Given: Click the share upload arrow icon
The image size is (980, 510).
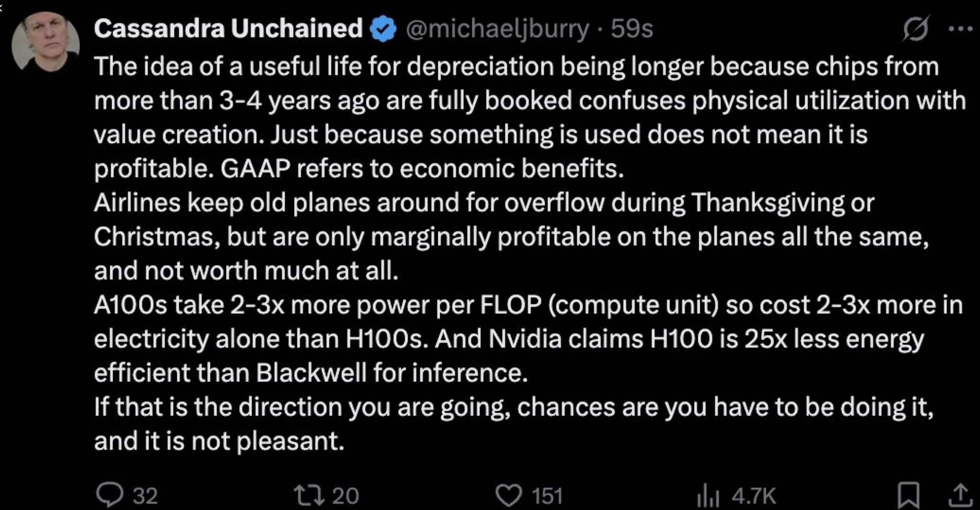Looking at the screenshot, I should 961,495.
